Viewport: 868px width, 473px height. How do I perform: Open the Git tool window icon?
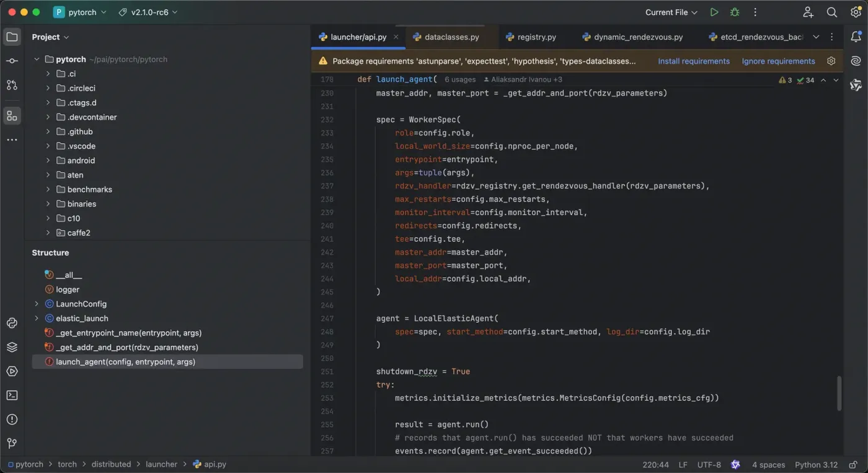(x=12, y=443)
